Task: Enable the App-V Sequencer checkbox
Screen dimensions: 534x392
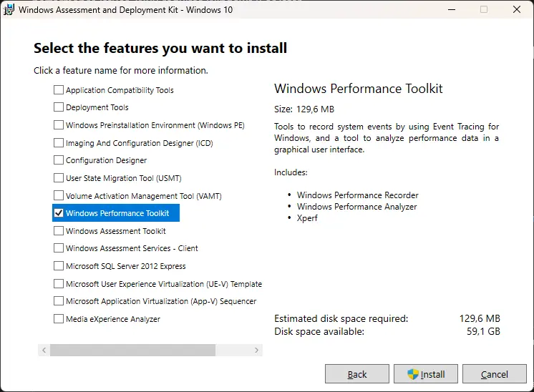Action: click(x=59, y=301)
